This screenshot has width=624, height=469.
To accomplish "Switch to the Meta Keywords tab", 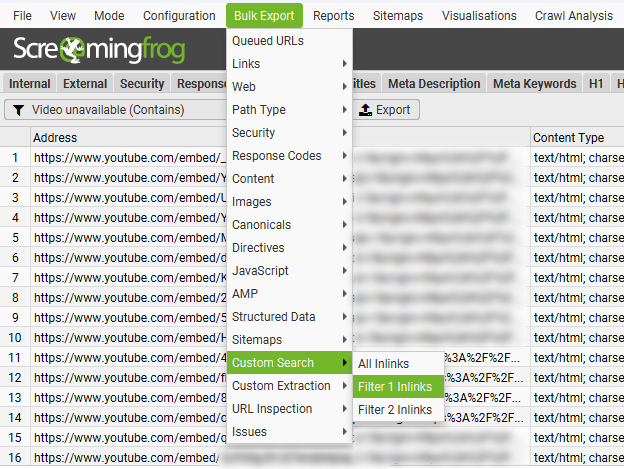I will [x=534, y=84].
